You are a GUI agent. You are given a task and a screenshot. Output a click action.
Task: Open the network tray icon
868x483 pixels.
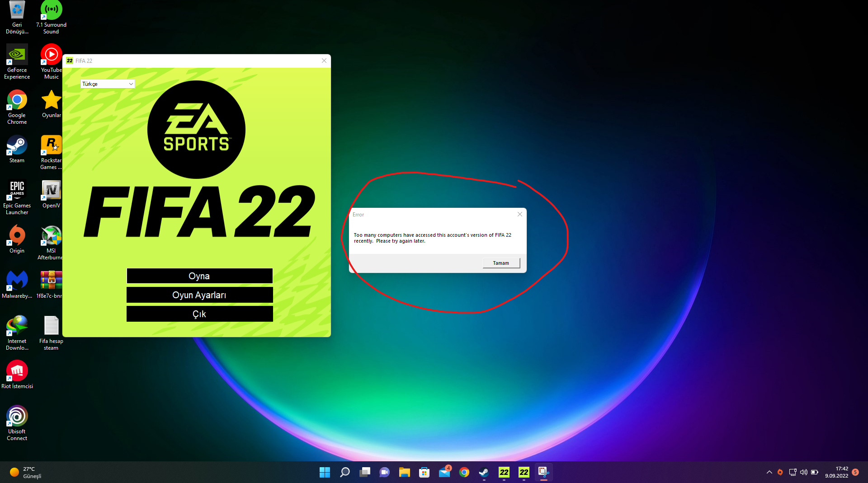[x=793, y=472]
